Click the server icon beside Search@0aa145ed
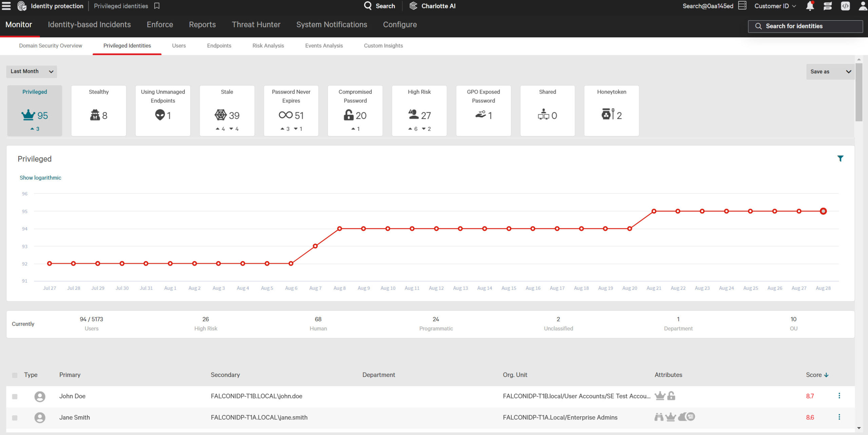The height and width of the screenshot is (435, 868). pos(742,6)
